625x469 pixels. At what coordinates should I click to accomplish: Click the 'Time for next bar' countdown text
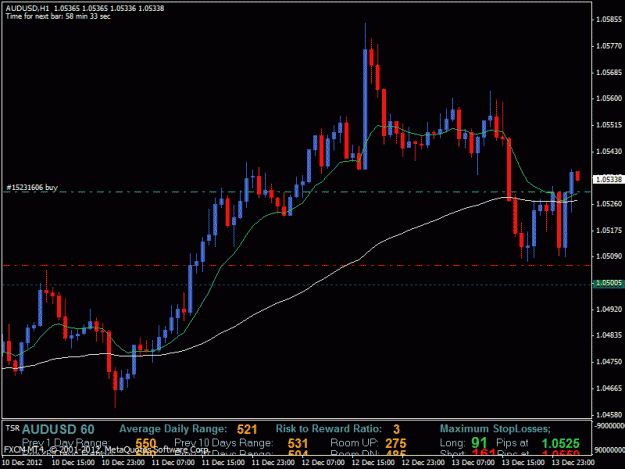pos(58,16)
